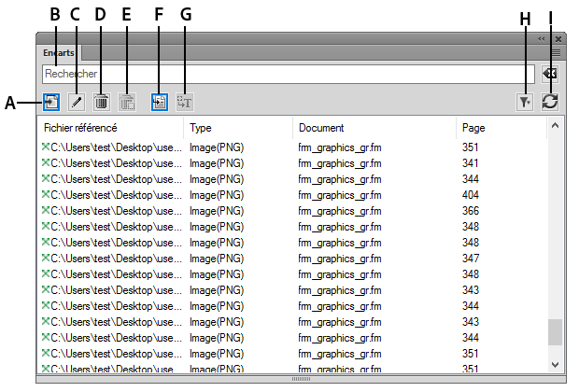Refresh the insets list
579x392 pixels.
coord(550,103)
